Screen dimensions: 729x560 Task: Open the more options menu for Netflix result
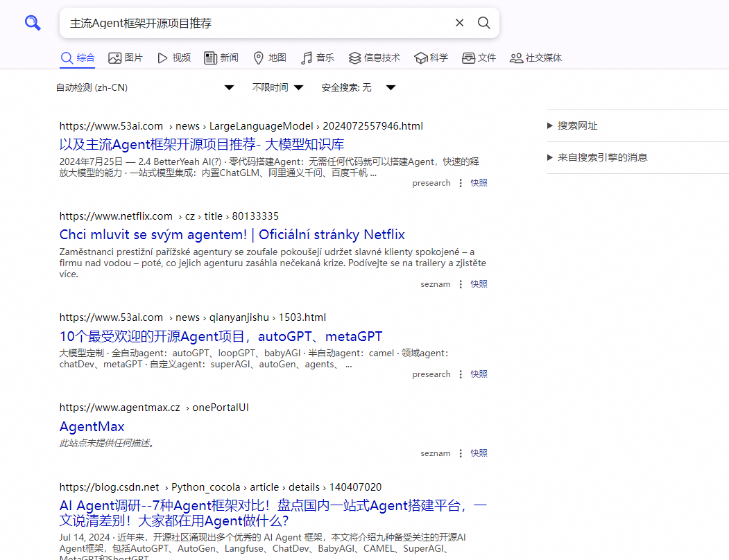(x=461, y=284)
